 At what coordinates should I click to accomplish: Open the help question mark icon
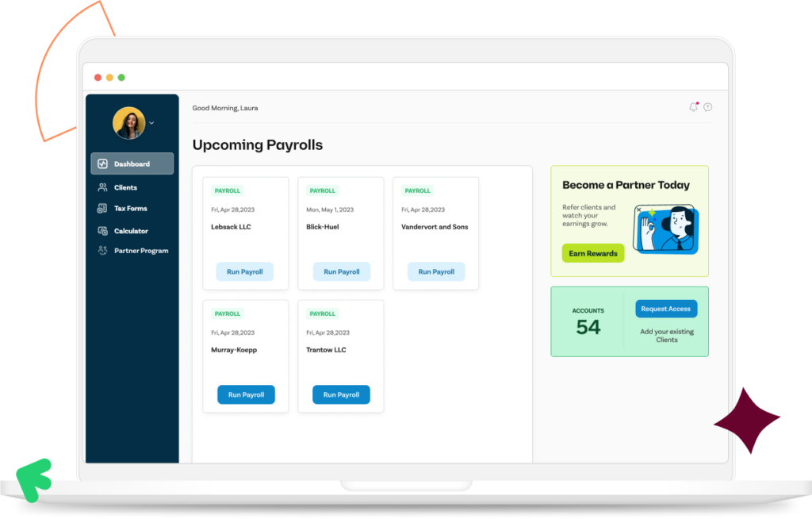point(708,106)
